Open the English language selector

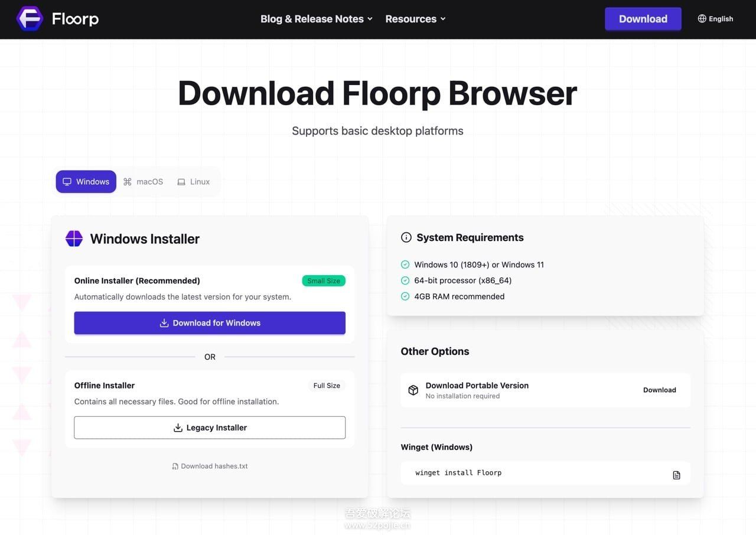pyautogui.click(x=715, y=19)
